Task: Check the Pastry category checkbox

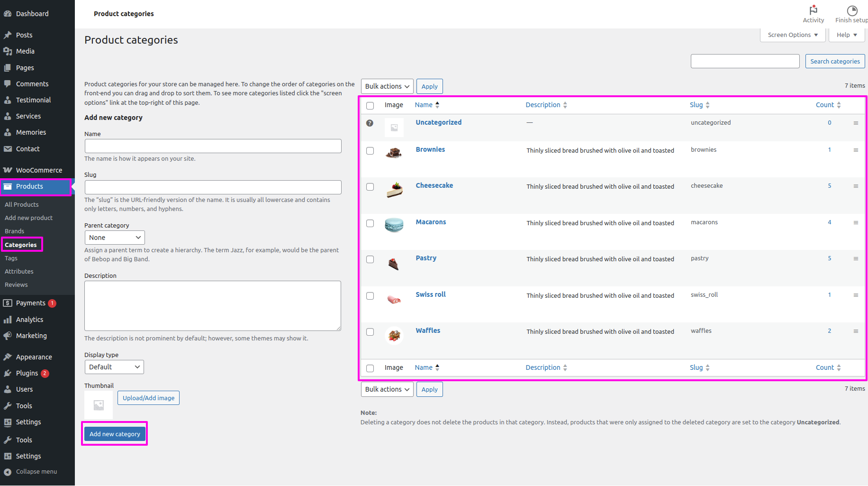Action: 370,259
